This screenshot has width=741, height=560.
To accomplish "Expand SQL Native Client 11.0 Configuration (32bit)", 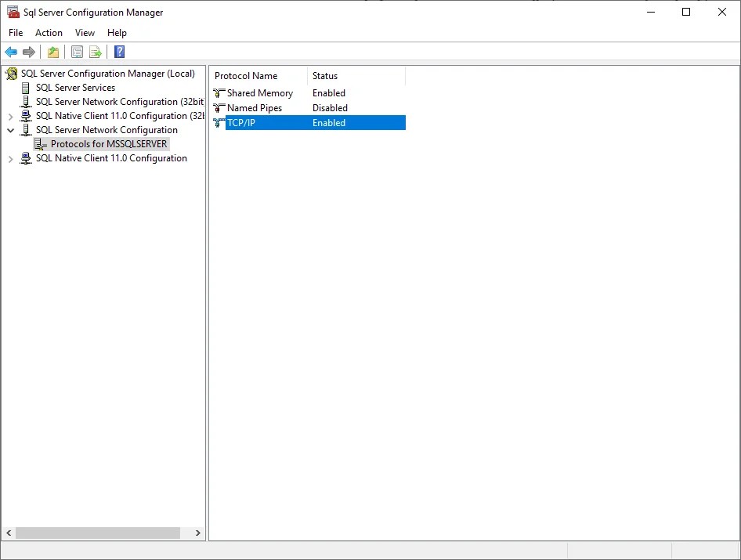I will click(11, 115).
